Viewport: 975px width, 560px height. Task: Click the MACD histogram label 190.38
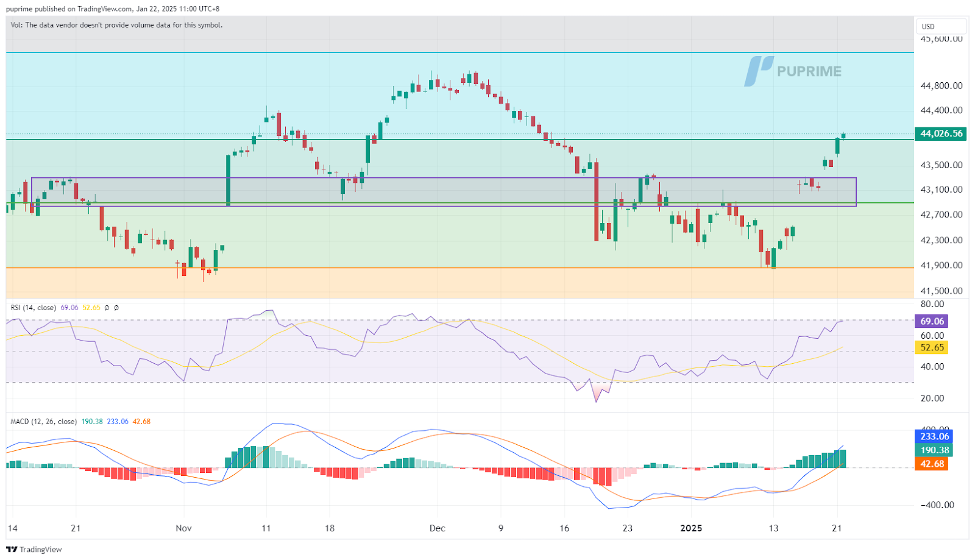(x=934, y=450)
